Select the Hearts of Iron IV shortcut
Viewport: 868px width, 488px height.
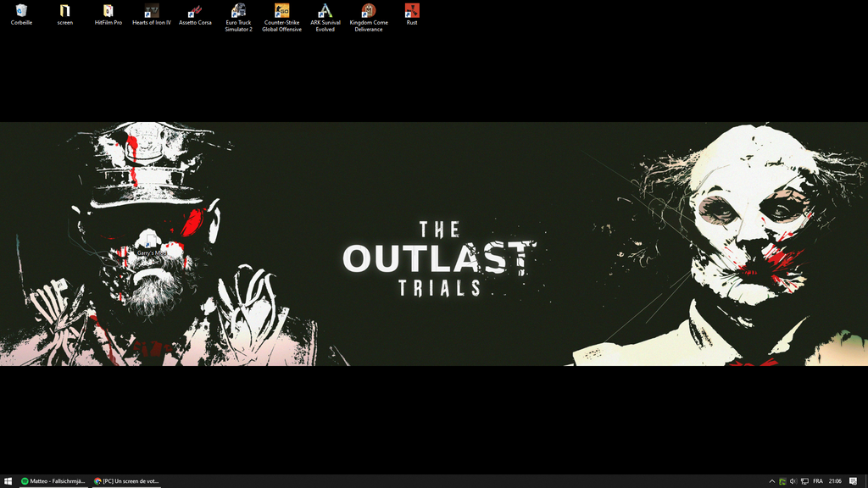point(152,15)
